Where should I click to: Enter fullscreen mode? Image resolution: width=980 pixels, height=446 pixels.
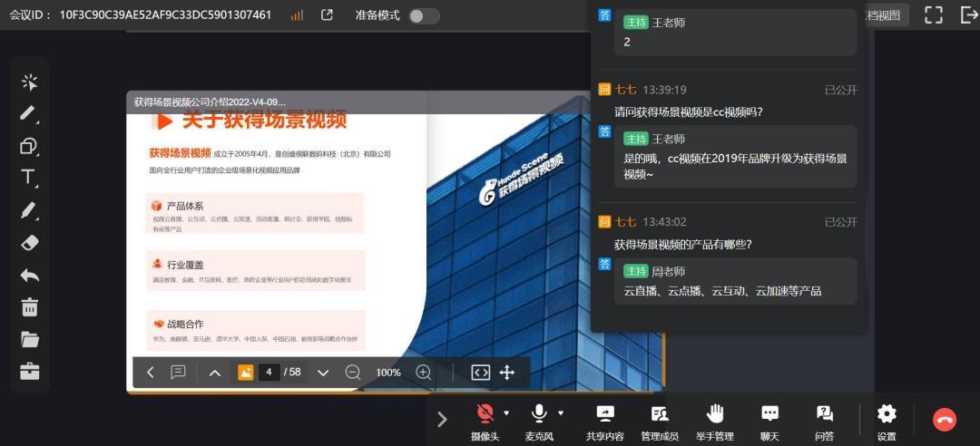[x=934, y=15]
